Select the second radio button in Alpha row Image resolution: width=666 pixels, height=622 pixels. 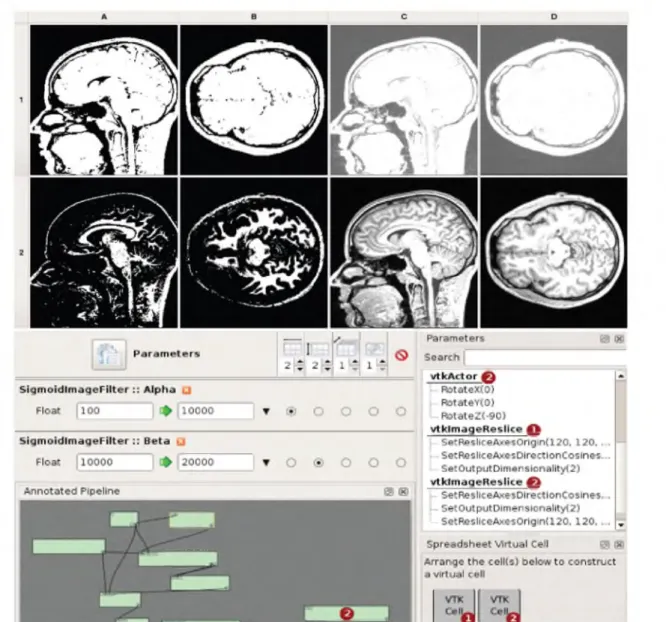318,411
